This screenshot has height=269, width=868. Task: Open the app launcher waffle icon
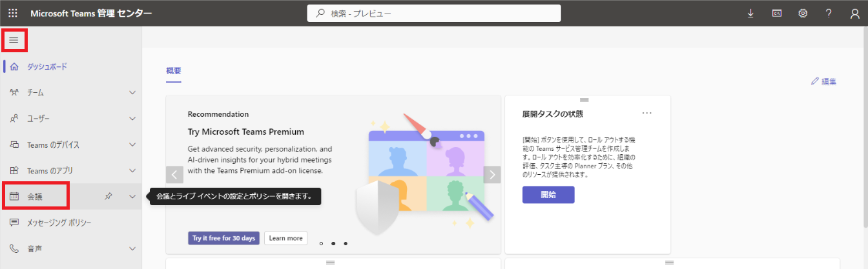coord(13,13)
